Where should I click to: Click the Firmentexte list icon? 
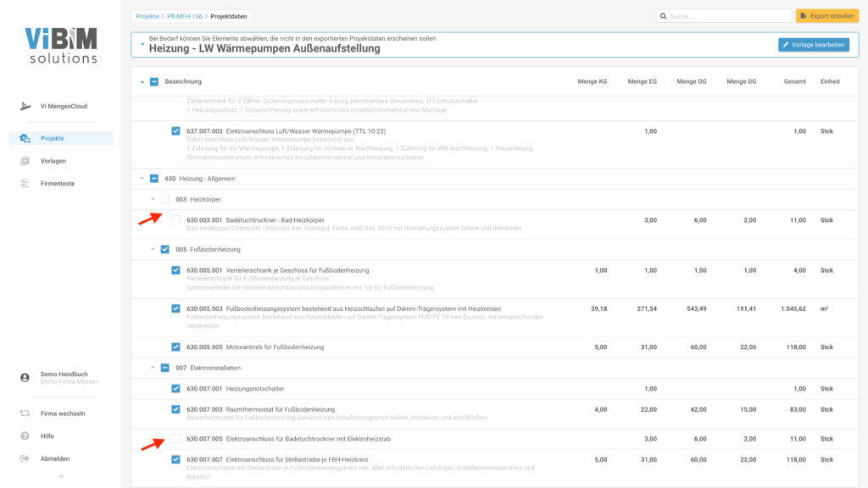point(25,184)
